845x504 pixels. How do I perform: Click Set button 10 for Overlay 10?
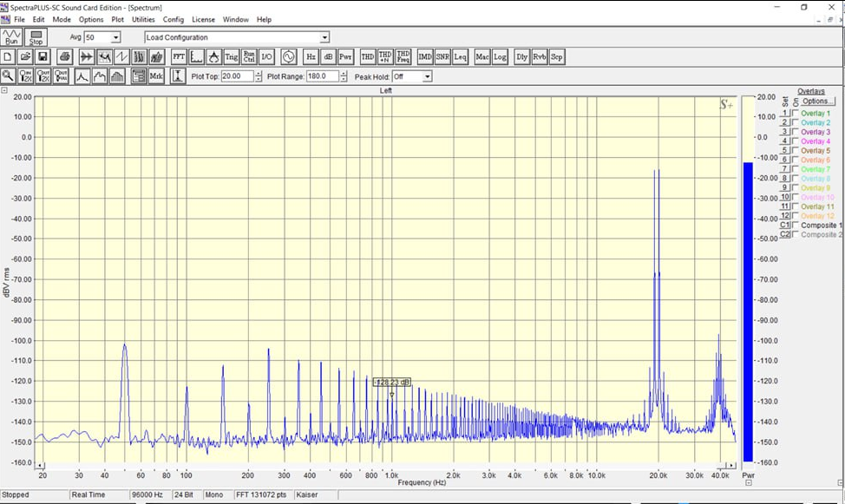(785, 197)
